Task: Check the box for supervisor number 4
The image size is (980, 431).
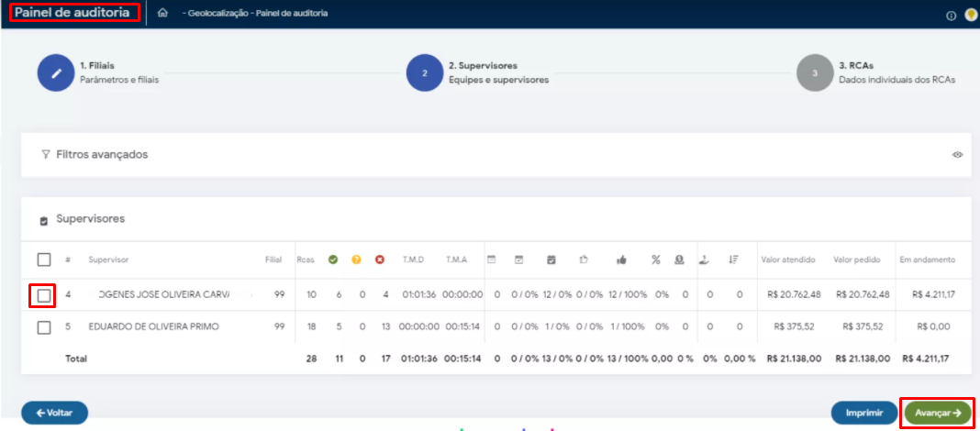Action: (x=44, y=296)
